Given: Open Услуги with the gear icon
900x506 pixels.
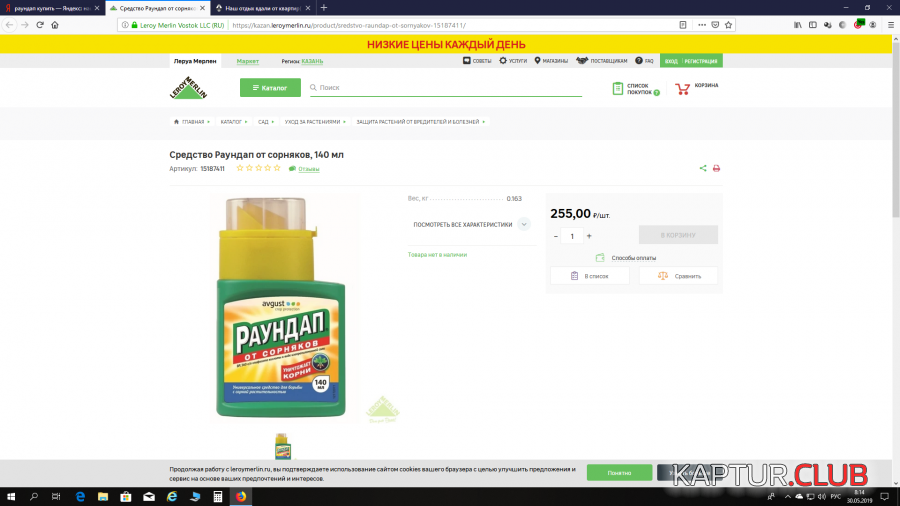Looking at the screenshot, I should (513, 61).
